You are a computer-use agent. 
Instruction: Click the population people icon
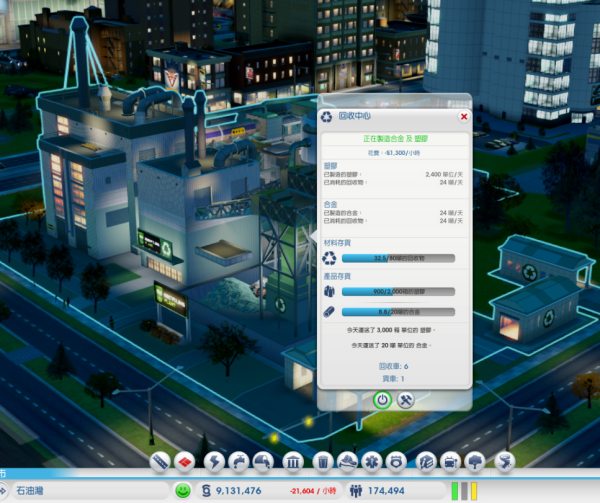tap(356, 490)
